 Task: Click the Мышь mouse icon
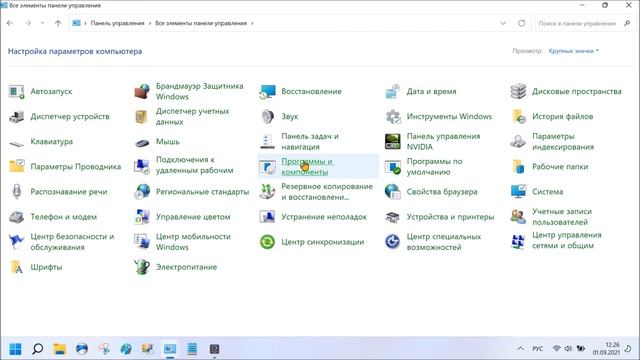click(x=142, y=142)
